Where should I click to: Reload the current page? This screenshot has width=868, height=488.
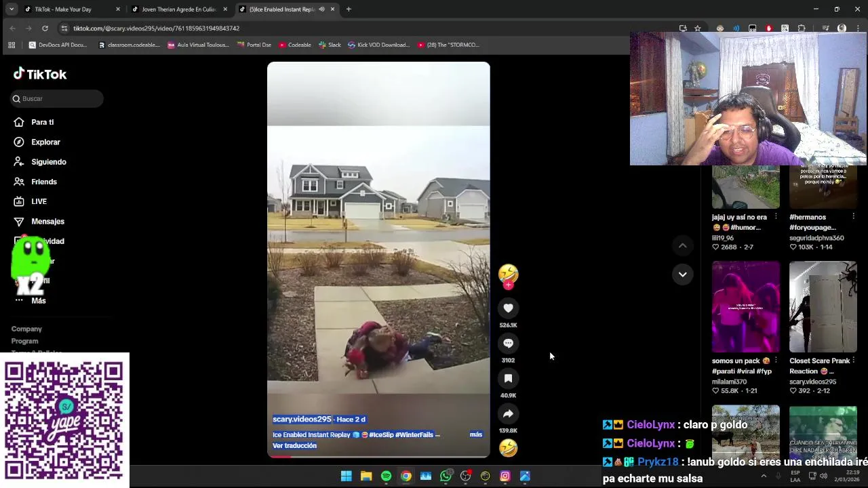(45, 28)
